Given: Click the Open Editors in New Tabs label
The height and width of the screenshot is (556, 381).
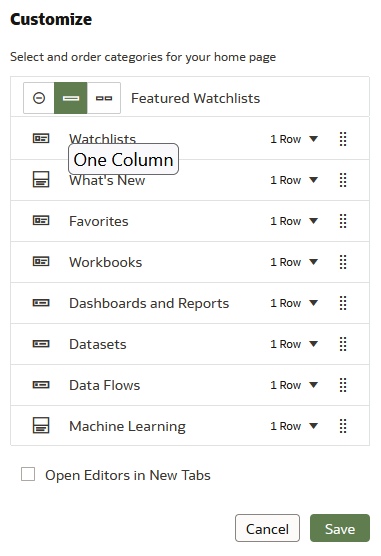Looking at the screenshot, I should point(128,475).
